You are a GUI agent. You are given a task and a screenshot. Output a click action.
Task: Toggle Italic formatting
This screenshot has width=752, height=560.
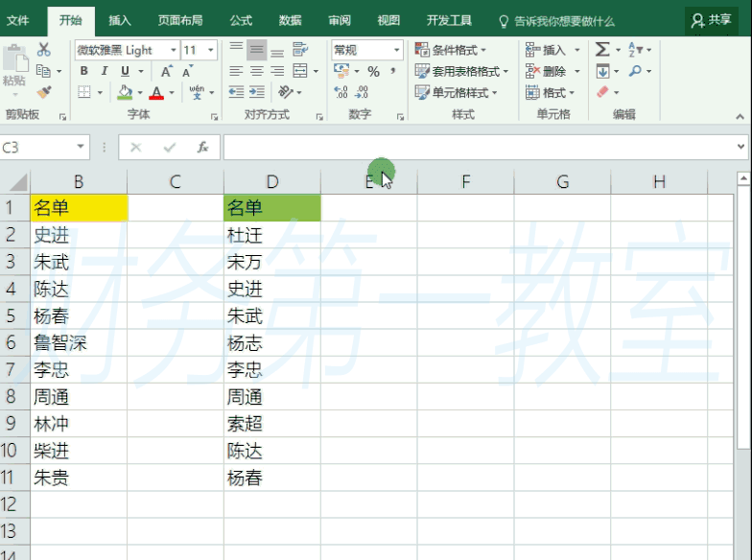(104, 71)
